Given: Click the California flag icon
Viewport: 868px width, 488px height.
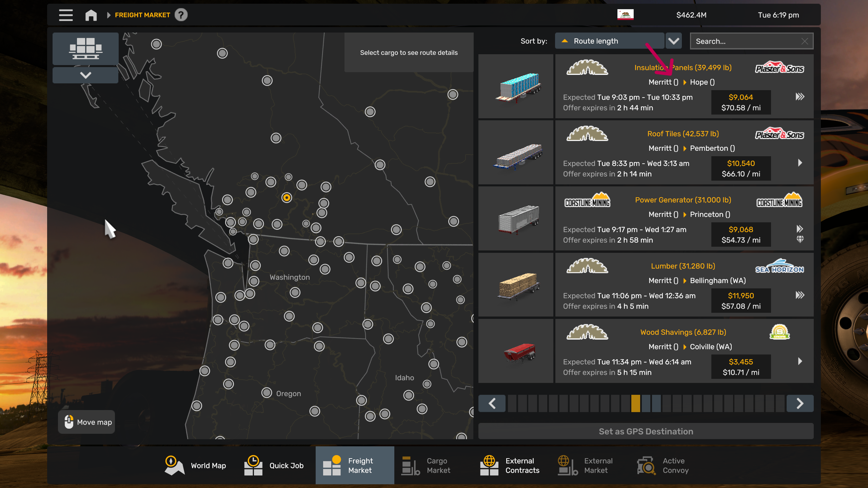Looking at the screenshot, I should point(625,15).
